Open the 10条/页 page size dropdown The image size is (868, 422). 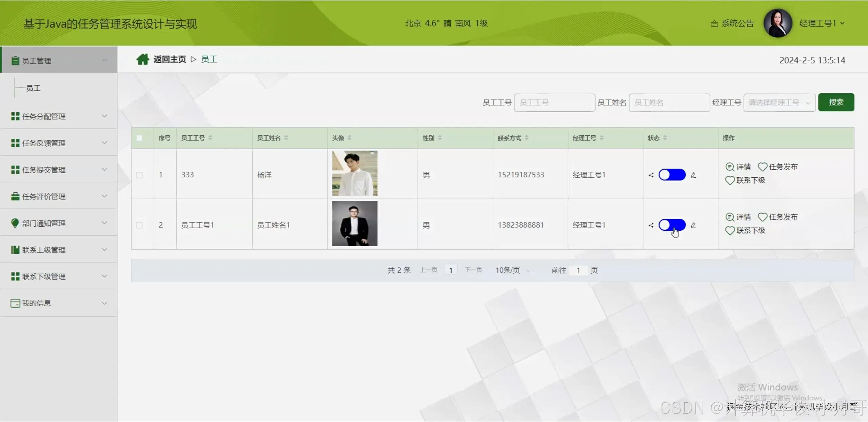(512, 270)
